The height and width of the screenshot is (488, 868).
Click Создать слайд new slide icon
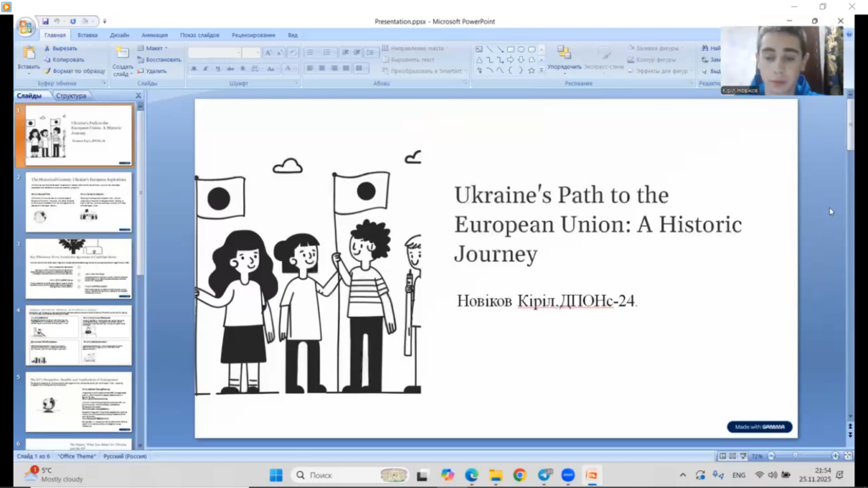(122, 54)
